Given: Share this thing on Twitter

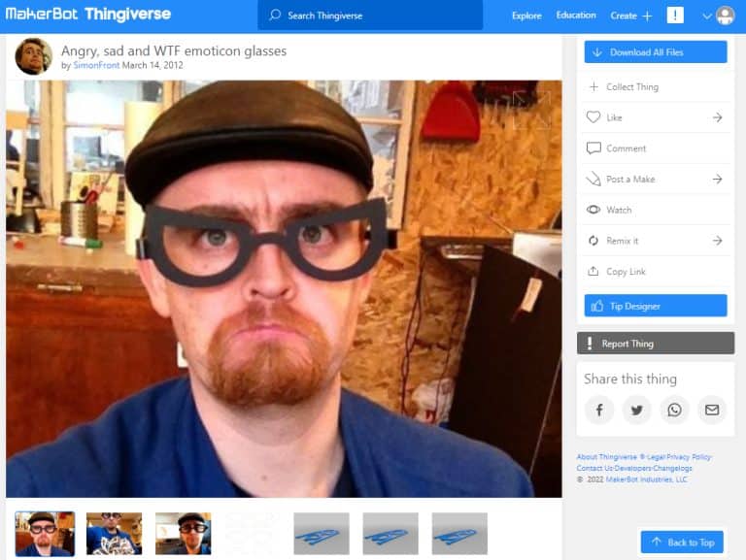Looking at the screenshot, I should 636,410.
